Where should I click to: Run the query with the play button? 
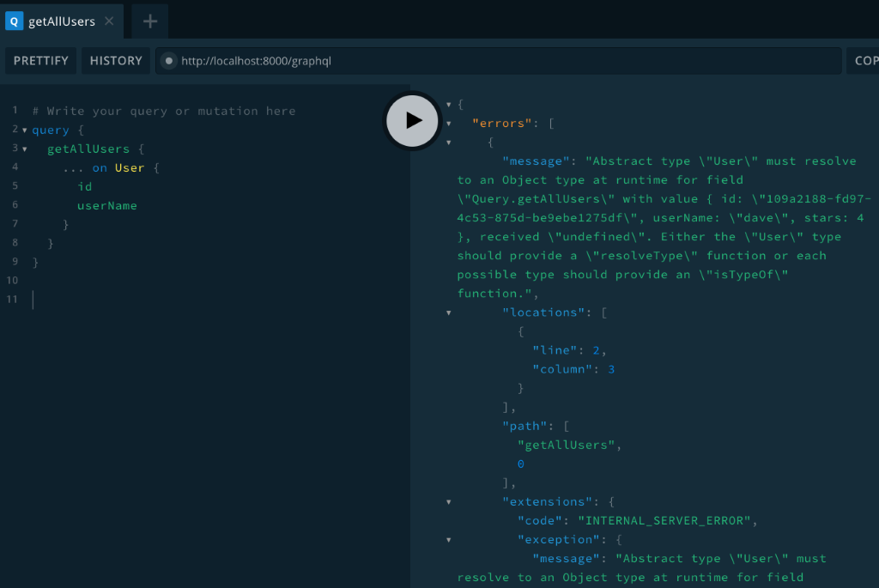(413, 121)
